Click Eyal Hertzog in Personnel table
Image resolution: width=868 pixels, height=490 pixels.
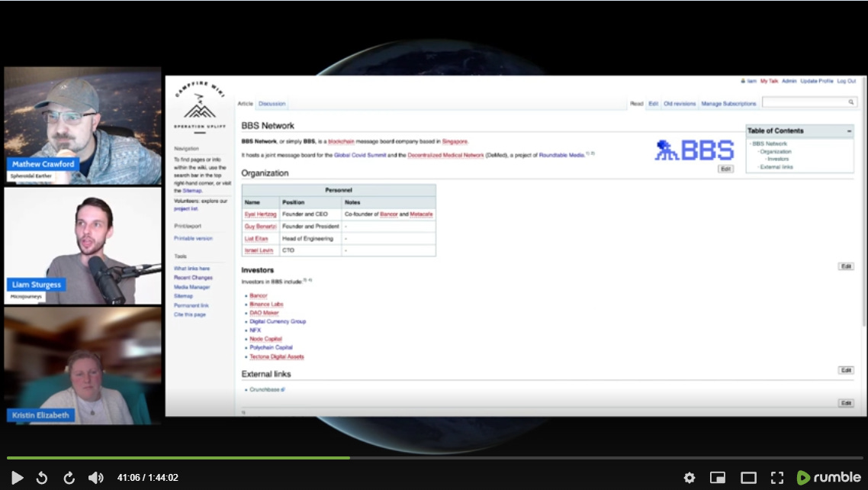[260, 214]
